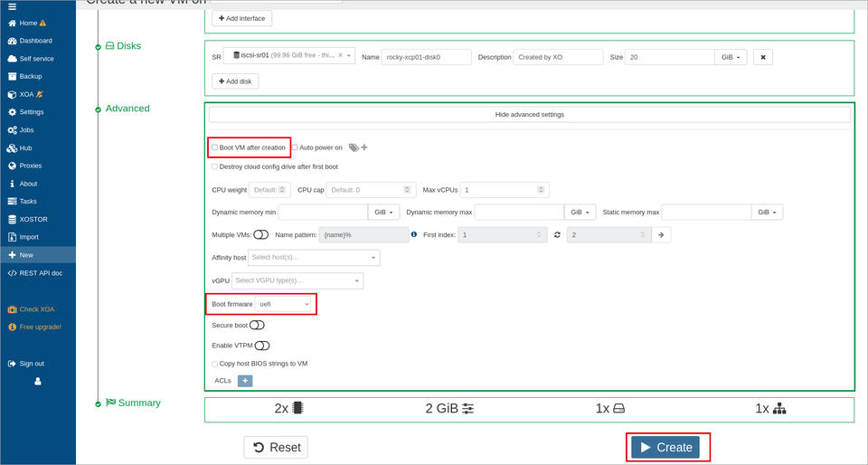Tick the Auto power on checkbox
868x465 pixels.
(x=295, y=147)
